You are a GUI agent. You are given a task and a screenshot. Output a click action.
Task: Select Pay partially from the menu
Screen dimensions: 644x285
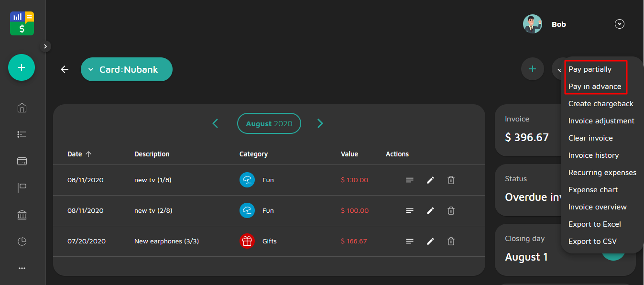click(x=589, y=69)
